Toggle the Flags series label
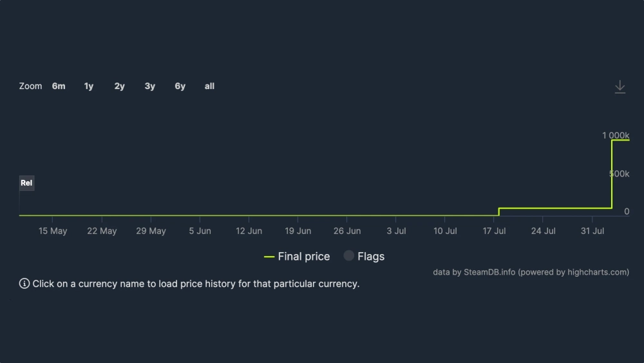This screenshot has height=363, width=644. tap(370, 257)
